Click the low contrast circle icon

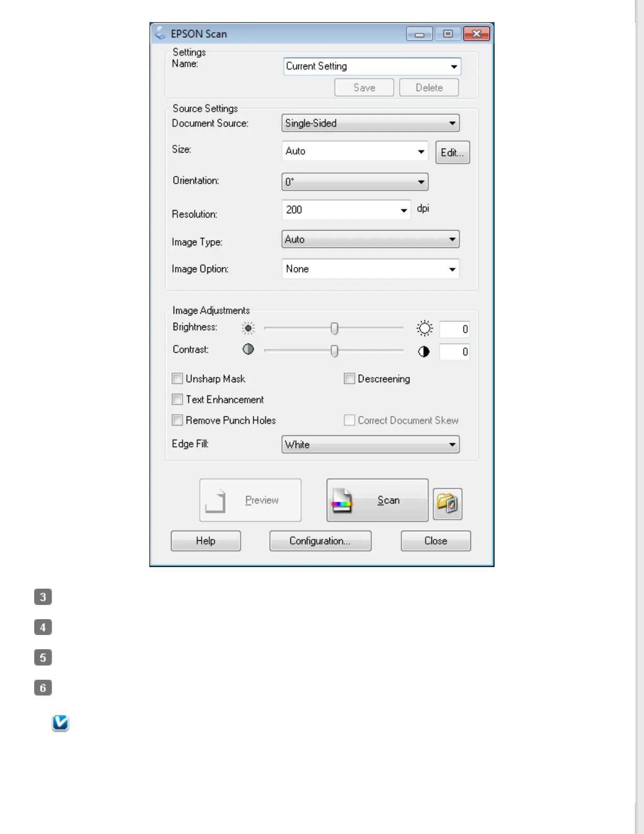point(248,349)
